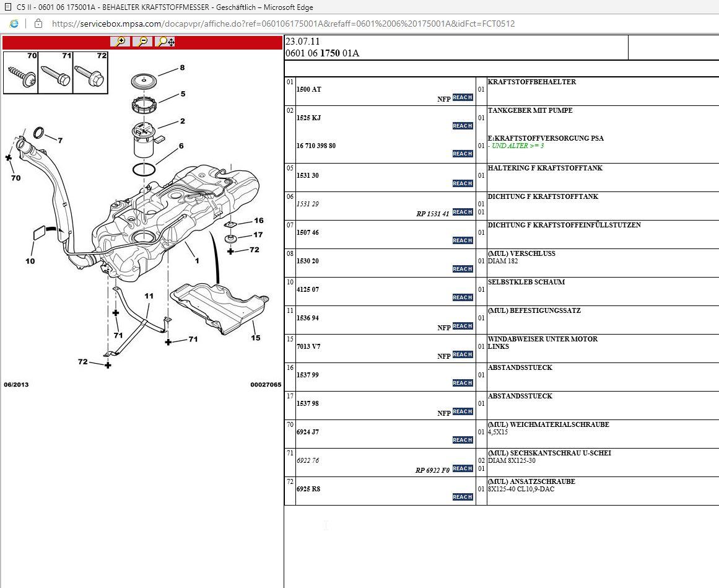Click superseded part number 1531 29
719x588 pixels.
pyautogui.click(x=308, y=204)
